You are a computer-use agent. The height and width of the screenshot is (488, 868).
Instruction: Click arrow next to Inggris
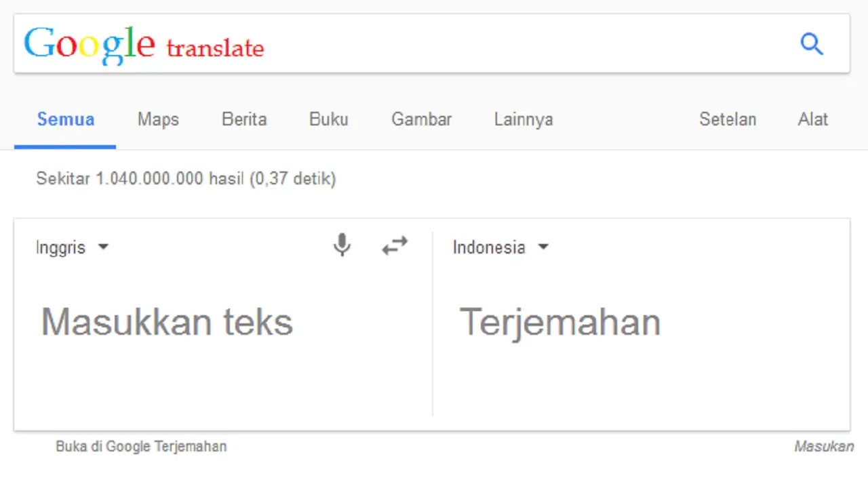point(103,247)
